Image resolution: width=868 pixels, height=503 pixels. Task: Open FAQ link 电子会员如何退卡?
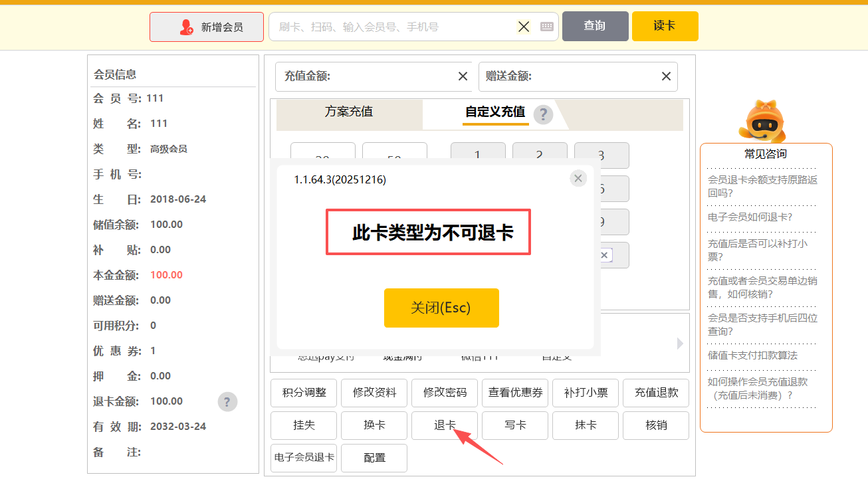(750, 217)
